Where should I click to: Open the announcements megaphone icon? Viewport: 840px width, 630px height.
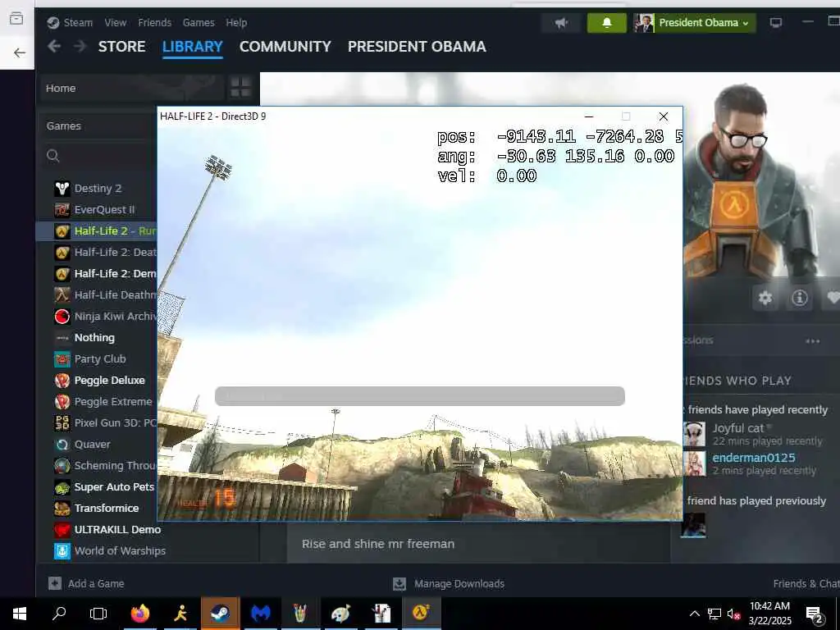coord(561,23)
